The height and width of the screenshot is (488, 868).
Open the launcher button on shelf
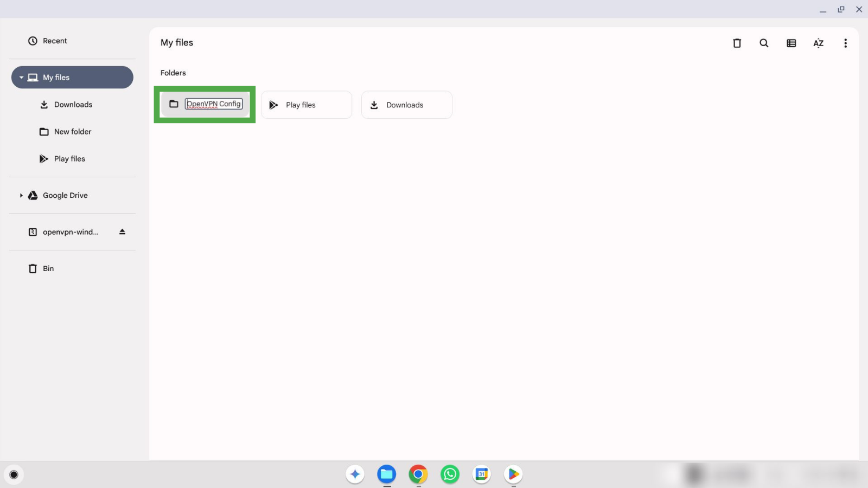click(14, 475)
